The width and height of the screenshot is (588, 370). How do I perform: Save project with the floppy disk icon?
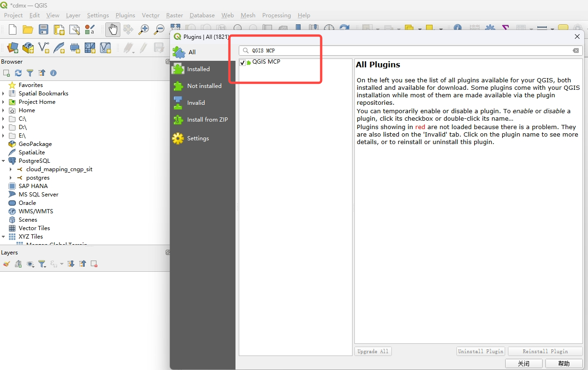pos(44,30)
